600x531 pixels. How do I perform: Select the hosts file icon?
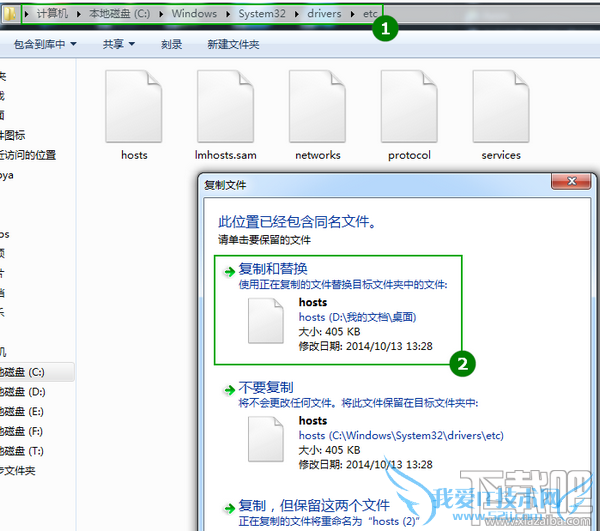click(134, 106)
